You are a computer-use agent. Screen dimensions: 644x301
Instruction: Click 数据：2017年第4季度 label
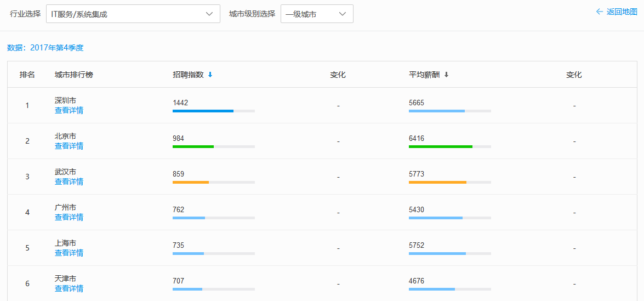[45, 48]
